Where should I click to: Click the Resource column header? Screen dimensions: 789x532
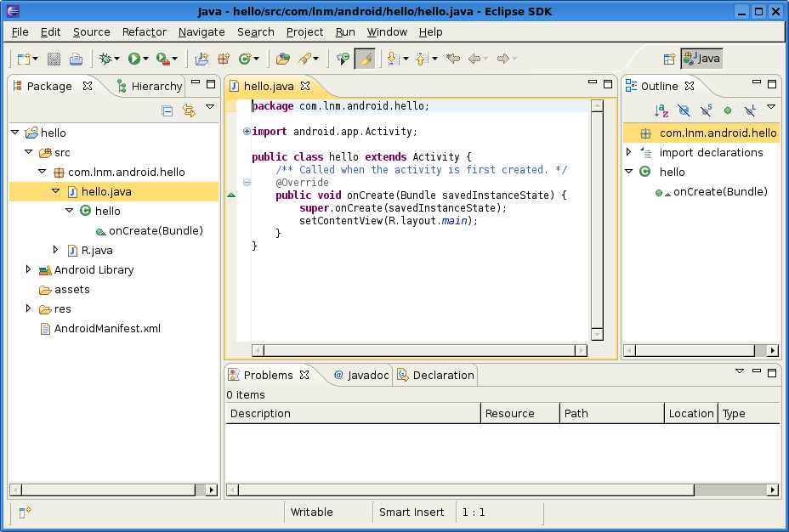[x=520, y=413]
